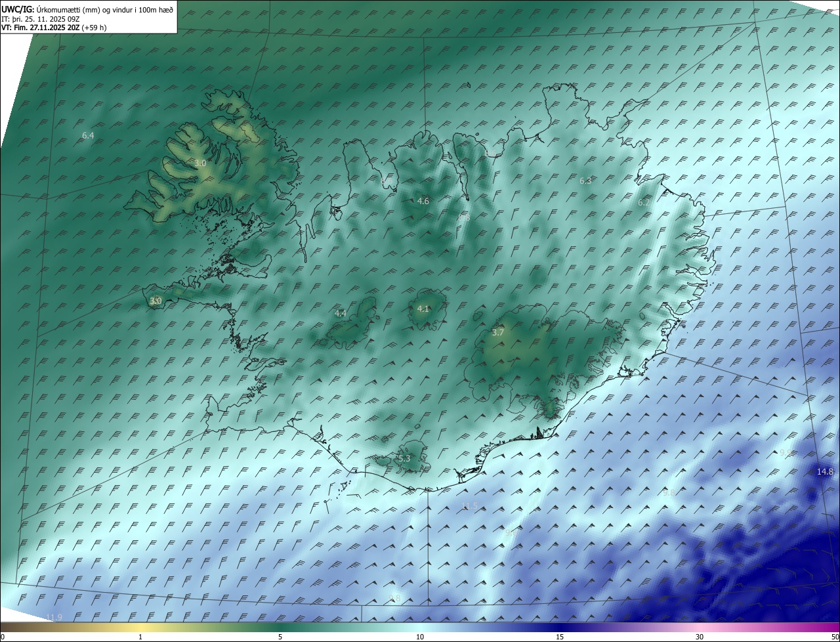Click the 3.7 value over Vatnajökull glacier
The width and height of the screenshot is (840, 642).
click(x=497, y=332)
